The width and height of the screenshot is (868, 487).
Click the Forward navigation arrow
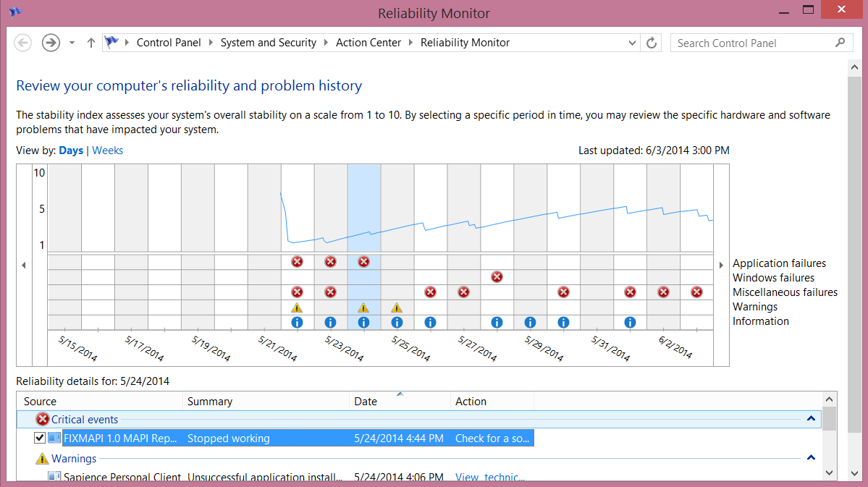click(50, 43)
